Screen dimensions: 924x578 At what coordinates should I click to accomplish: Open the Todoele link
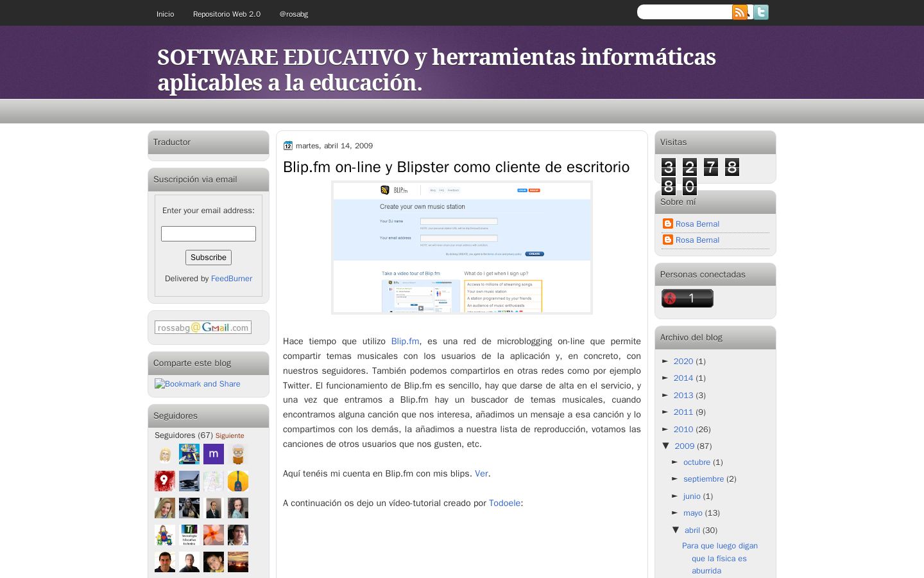(504, 504)
